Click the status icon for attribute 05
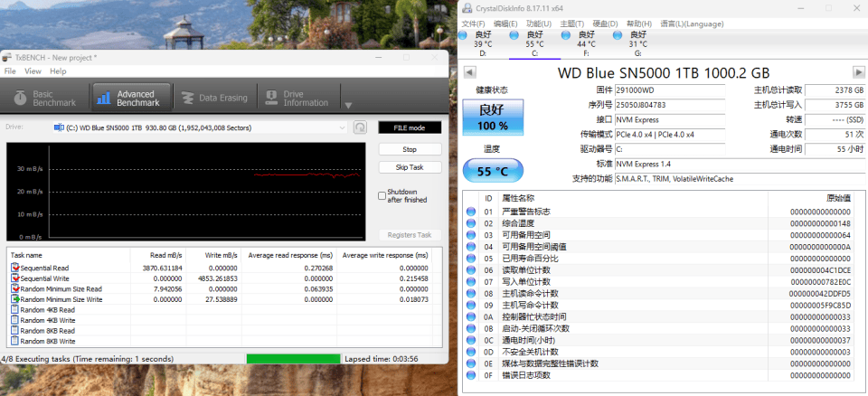This screenshot has width=868, height=396. 471,259
